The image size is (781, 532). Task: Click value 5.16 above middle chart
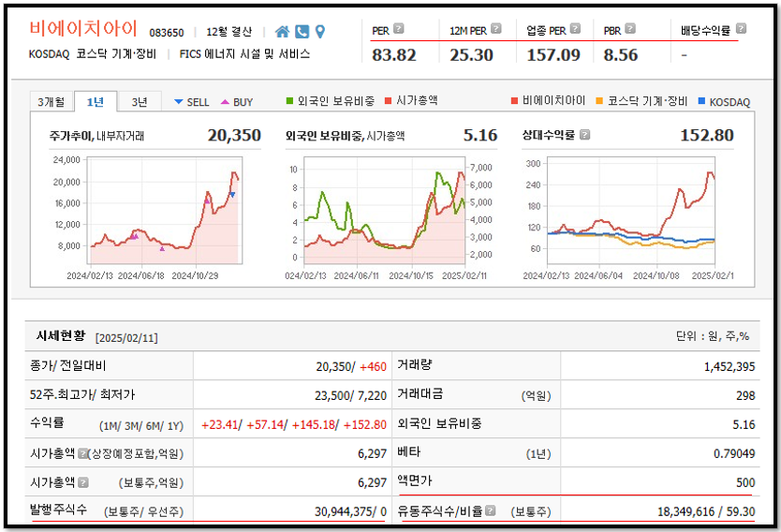pyautogui.click(x=480, y=135)
